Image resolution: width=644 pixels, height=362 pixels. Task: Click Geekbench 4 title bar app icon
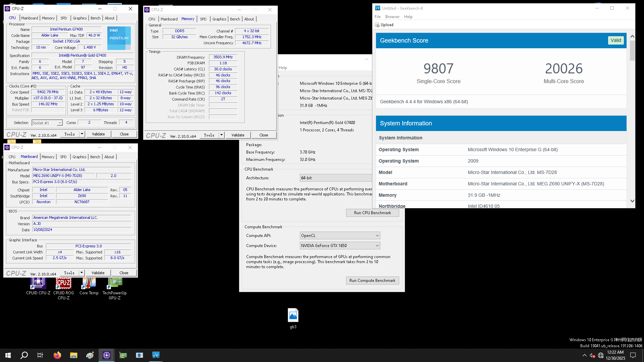point(378,8)
